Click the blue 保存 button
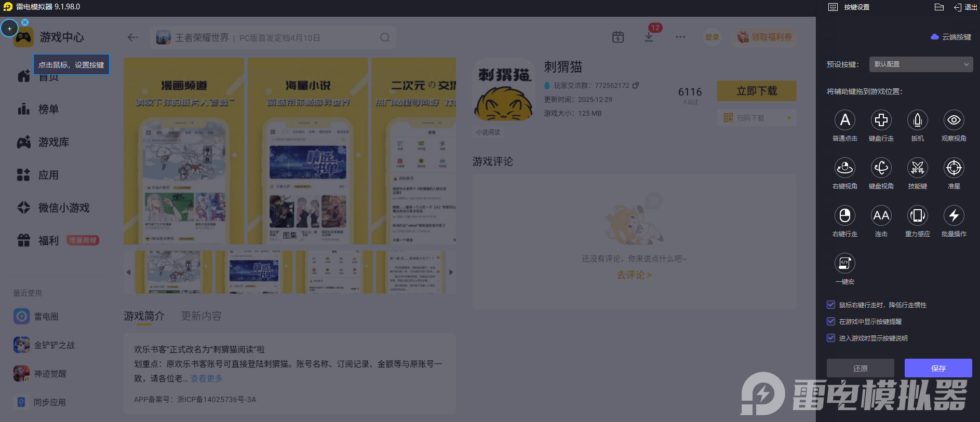Image resolution: width=980 pixels, height=422 pixels. pyautogui.click(x=938, y=368)
